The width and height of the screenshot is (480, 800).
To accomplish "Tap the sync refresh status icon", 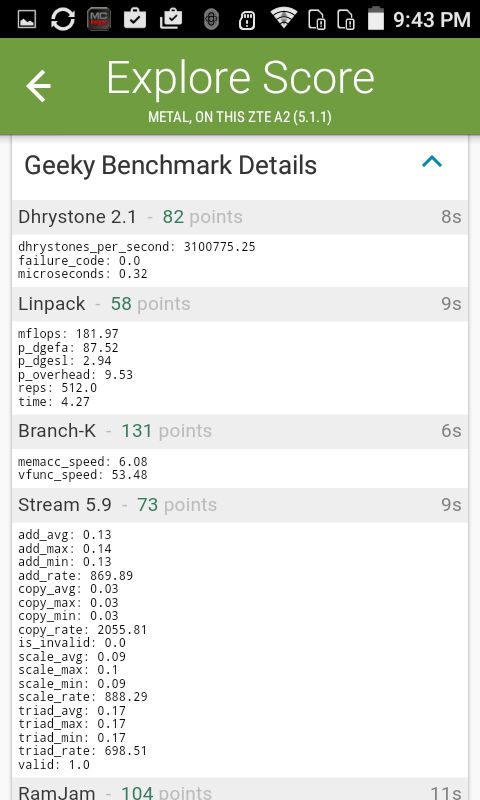I will tap(63, 19).
